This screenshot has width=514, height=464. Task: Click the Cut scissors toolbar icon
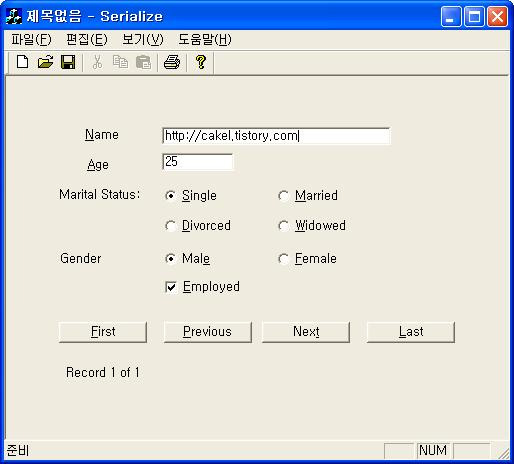click(x=97, y=62)
